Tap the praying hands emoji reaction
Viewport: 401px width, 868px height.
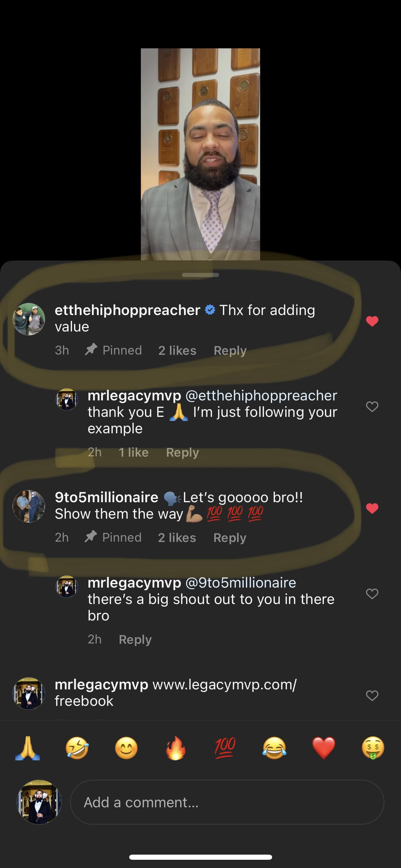[x=28, y=748]
